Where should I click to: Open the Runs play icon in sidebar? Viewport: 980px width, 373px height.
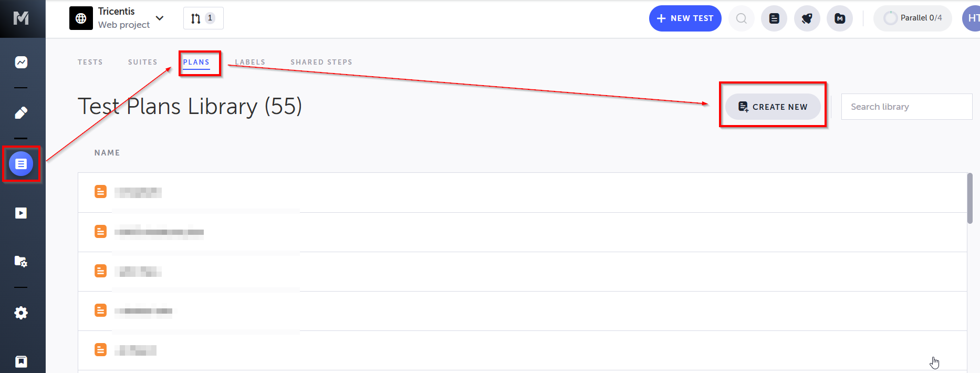click(x=21, y=213)
